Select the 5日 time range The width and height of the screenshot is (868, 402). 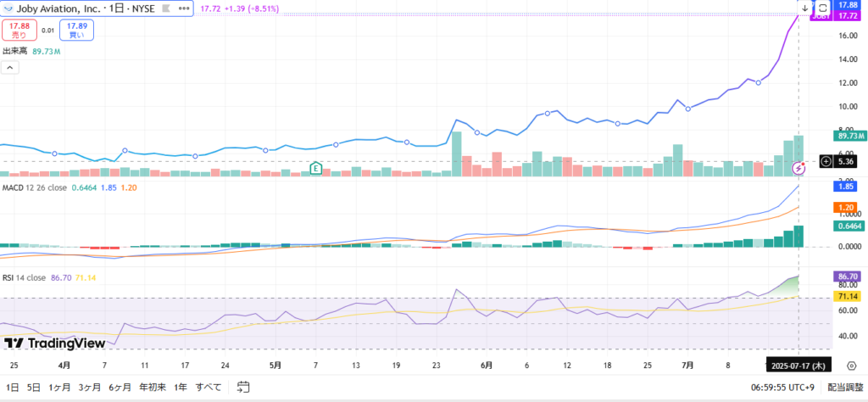[34, 387]
